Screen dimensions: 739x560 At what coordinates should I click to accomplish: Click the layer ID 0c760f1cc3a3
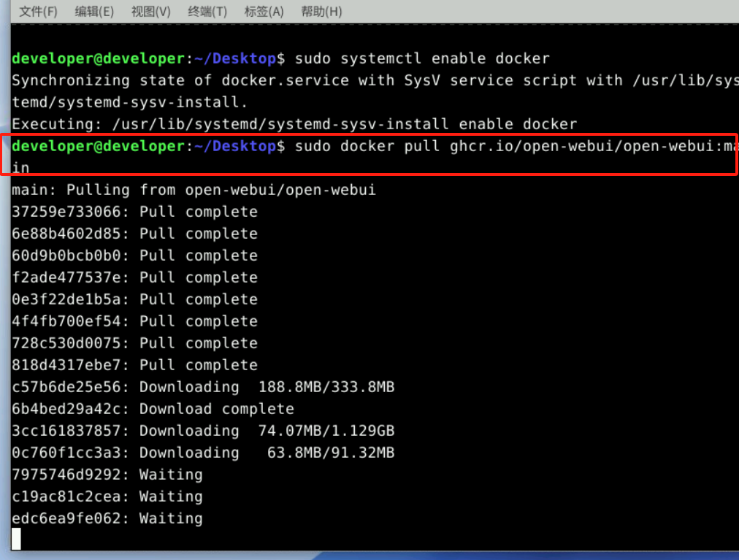[x=66, y=453]
